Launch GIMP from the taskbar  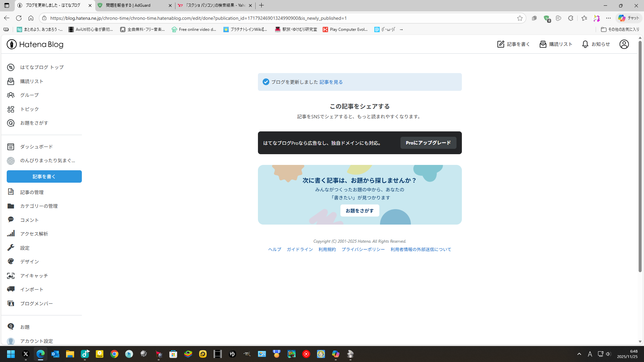pyautogui.click(x=247, y=354)
